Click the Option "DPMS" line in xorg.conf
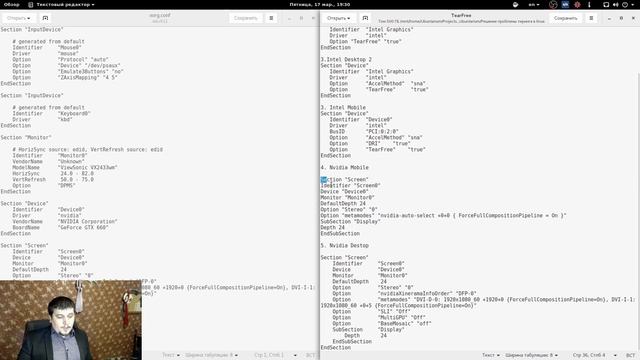This screenshot has width=640, height=360. [x=44, y=185]
